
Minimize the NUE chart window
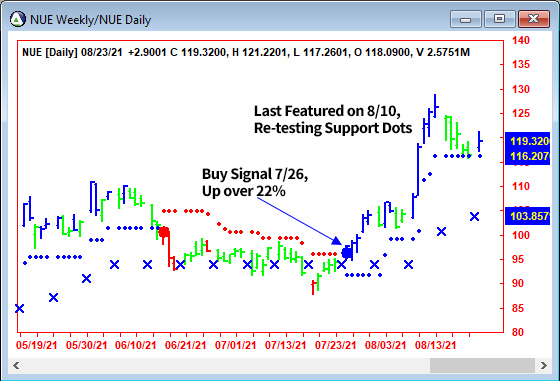466,19
